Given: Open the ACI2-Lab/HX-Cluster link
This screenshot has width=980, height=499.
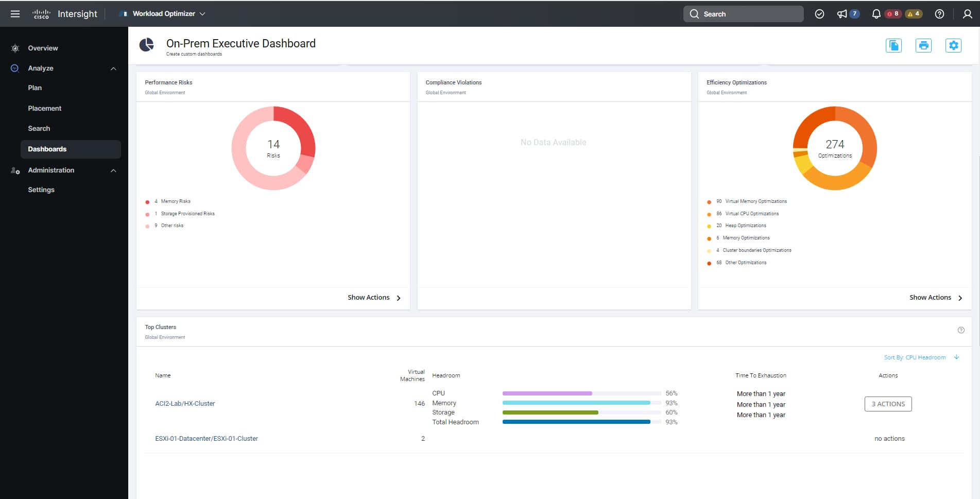Looking at the screenshot, I should pyautogui.click(x=185, y=404).
